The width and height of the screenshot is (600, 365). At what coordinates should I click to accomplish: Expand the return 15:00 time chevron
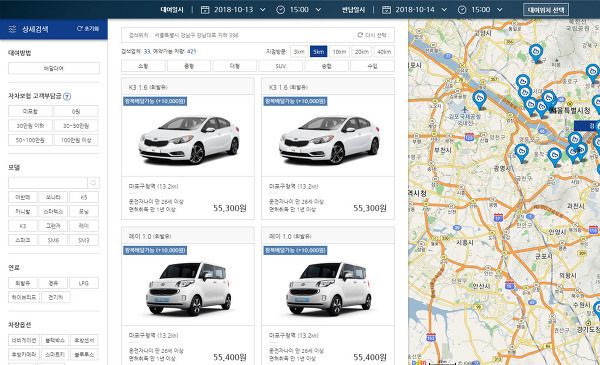pos(499,10)
